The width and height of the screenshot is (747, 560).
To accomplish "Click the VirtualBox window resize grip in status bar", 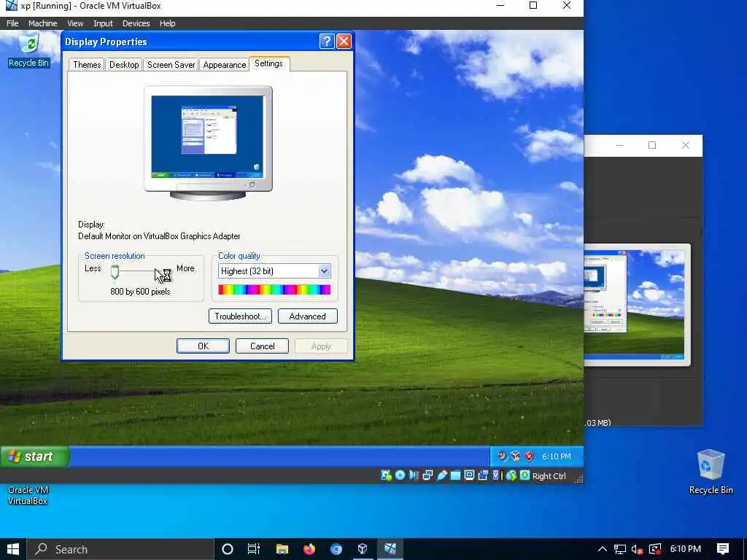I will [578, 479].
